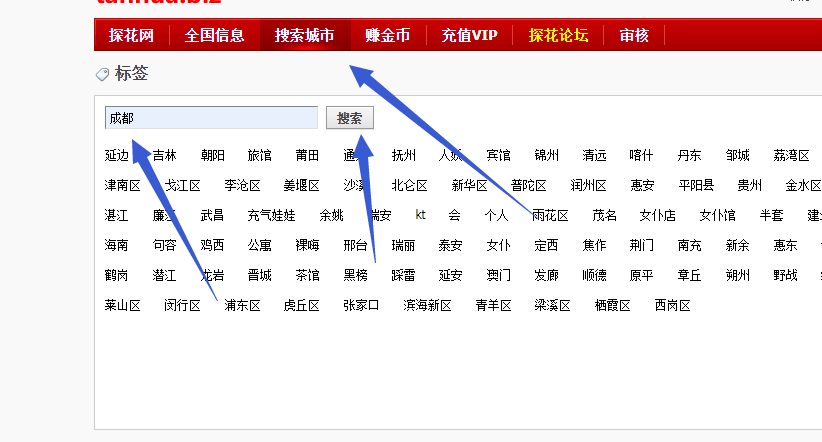Image resolution: width=822 pixels, height=442 pixels.
Task: Click the 充值VIP navigation item
Action: click(x=469, y=36)
